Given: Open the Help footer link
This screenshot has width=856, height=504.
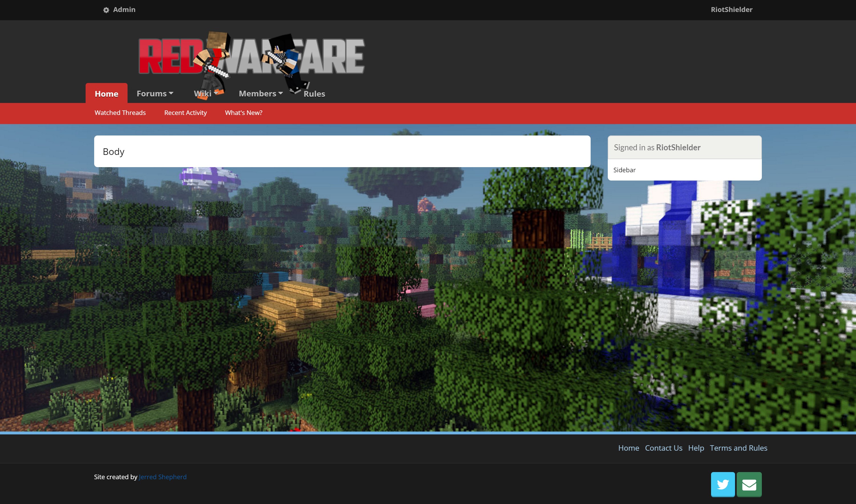Looking at the screenshot, I should pos(696,448).
